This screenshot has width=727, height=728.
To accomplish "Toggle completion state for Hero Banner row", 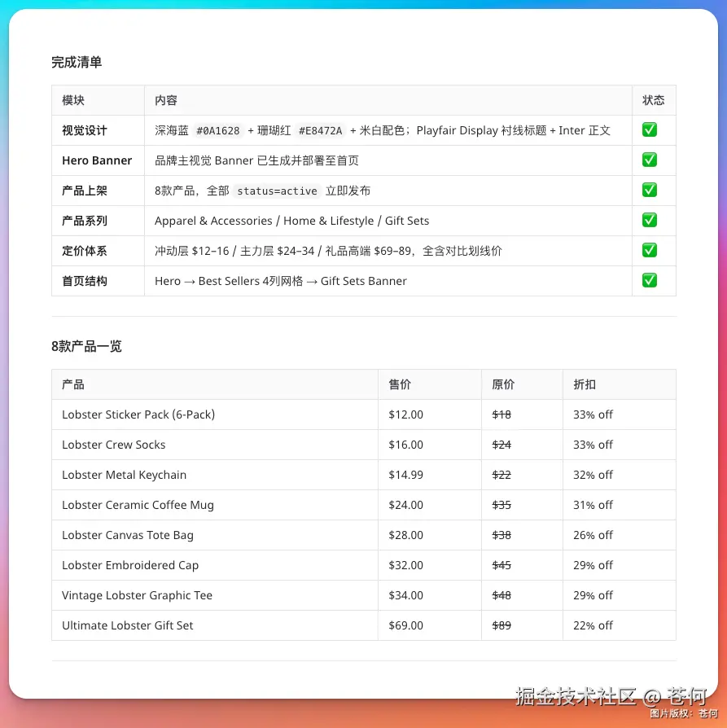I will pos(649,160).
